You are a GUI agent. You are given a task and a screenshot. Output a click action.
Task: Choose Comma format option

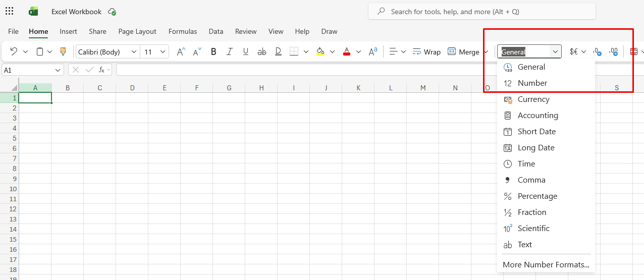546,180
